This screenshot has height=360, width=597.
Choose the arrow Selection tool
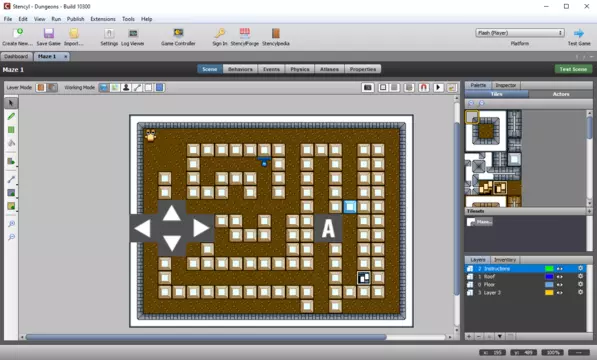(11, 103)
